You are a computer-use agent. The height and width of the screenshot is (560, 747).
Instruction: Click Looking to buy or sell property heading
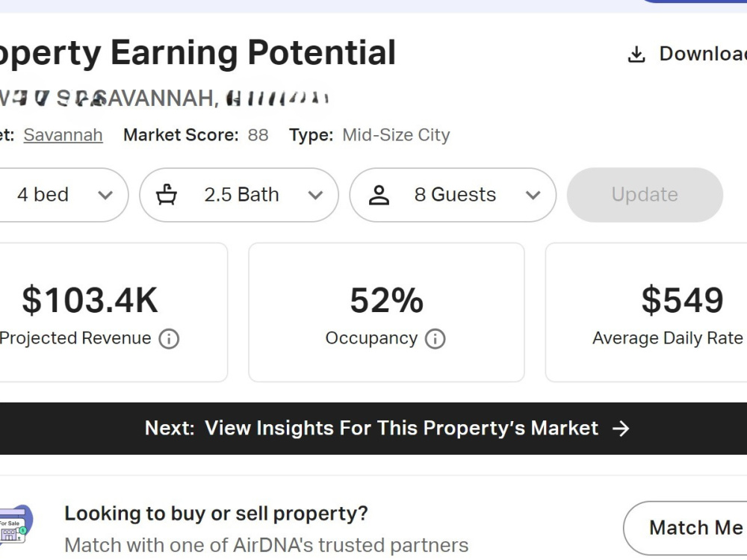click(x=217, y=514)
